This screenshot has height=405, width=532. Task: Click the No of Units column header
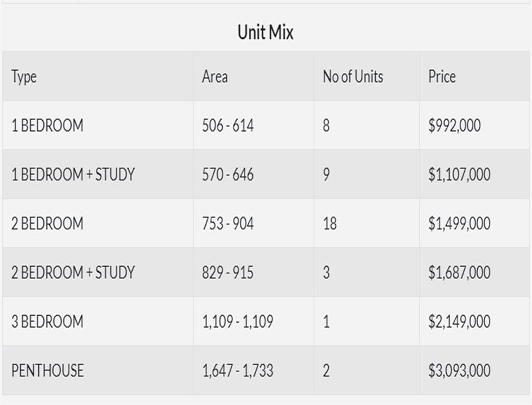(353, 77)
